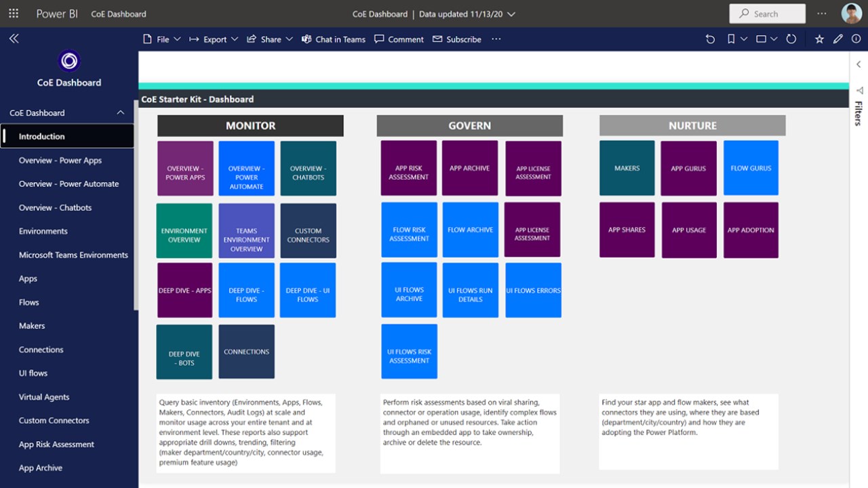Open the File menu
The width and height of the screenshot is (868, 488).
point(161,39)
